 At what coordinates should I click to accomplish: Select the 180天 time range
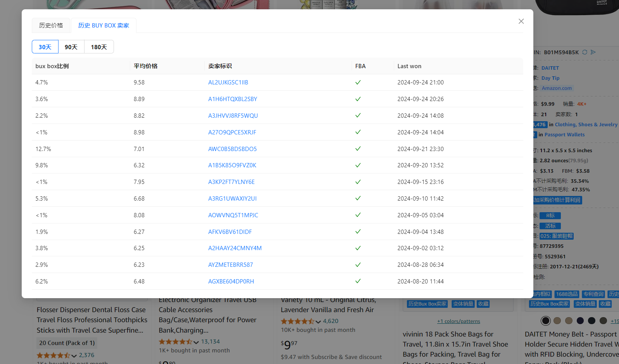(99, 47)
